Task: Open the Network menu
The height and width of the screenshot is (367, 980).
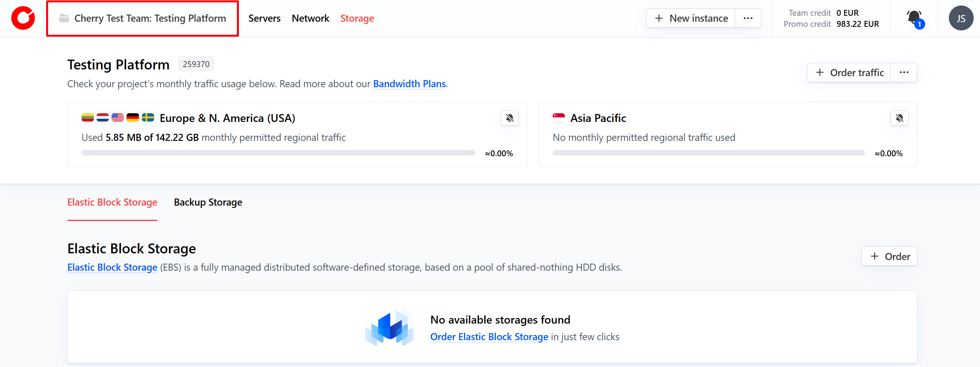Action: click(x=310, y=19)
